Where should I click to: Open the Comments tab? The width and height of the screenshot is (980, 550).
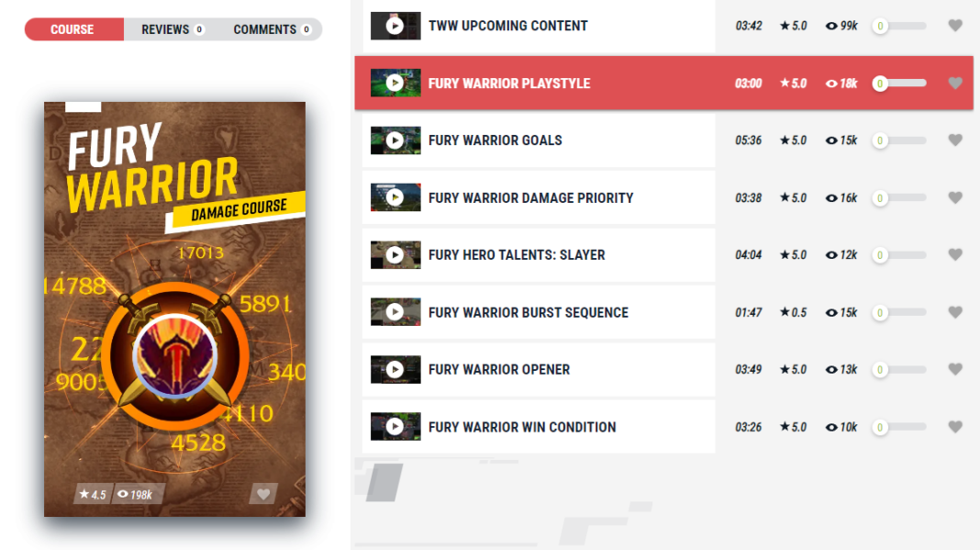pyautogui.click(x=272, y=29)
